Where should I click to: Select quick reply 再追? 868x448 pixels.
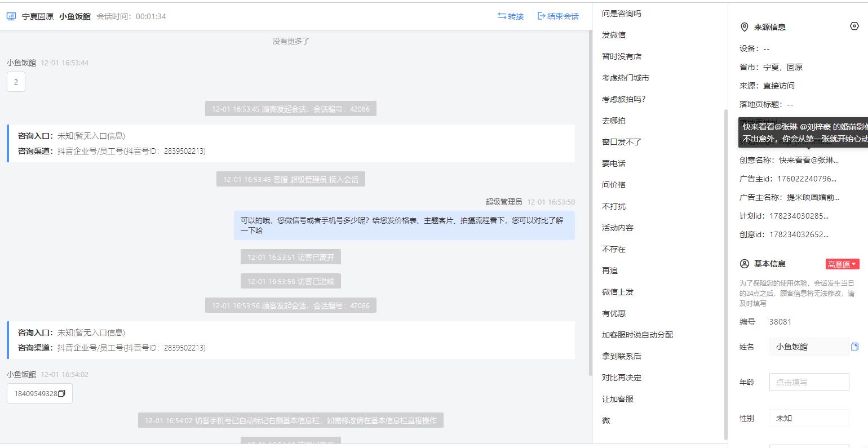click(x=609, y=270)
